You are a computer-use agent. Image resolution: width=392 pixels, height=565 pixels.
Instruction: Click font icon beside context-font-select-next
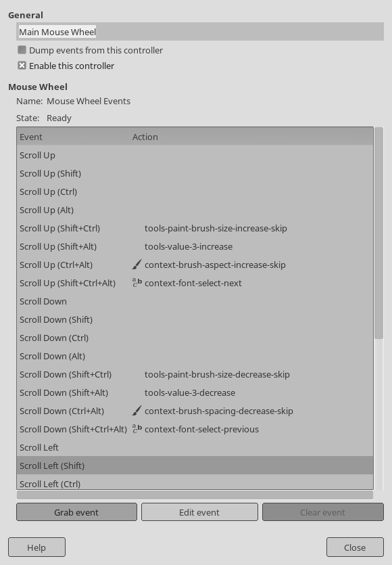click(137, 283)
